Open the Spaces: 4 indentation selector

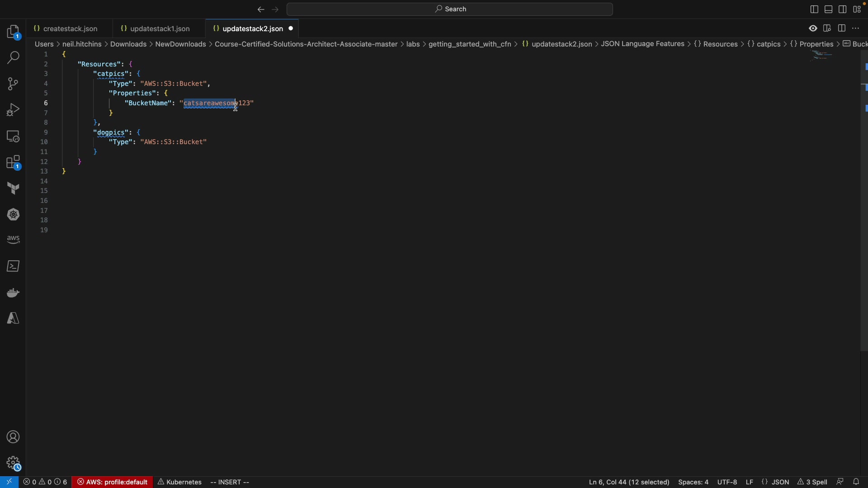coord(693,483)
